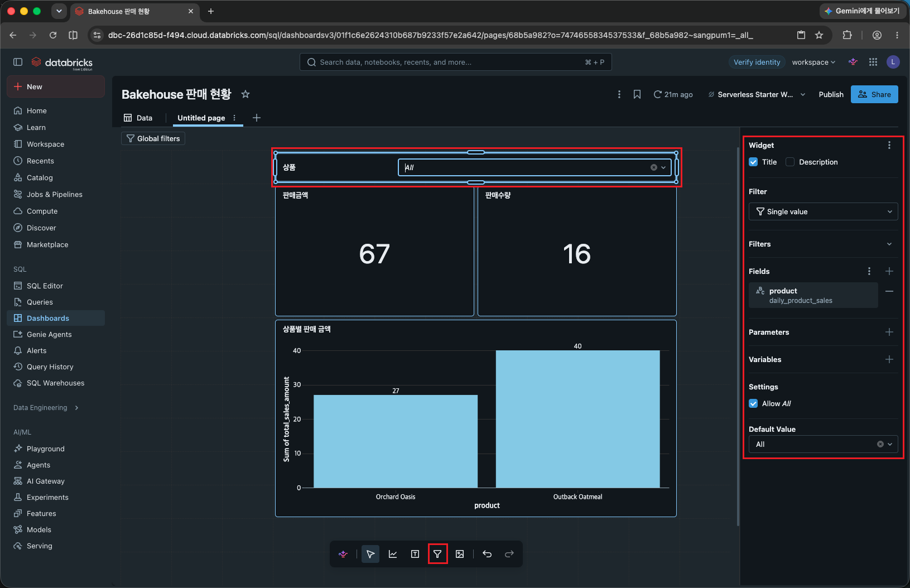910x588 pixels.
Task: Open the dashboard kebab menu next to bookmark
Action: (x=619, y=94)
